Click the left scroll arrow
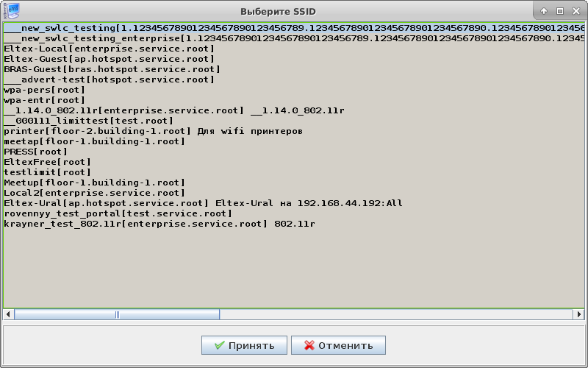588x368 pixels. pos(8,314)
